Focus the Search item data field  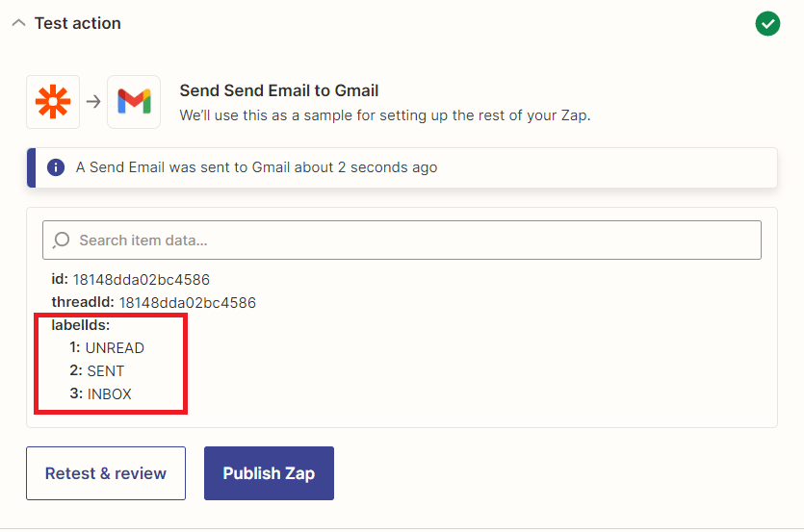(x=414, y=241)
